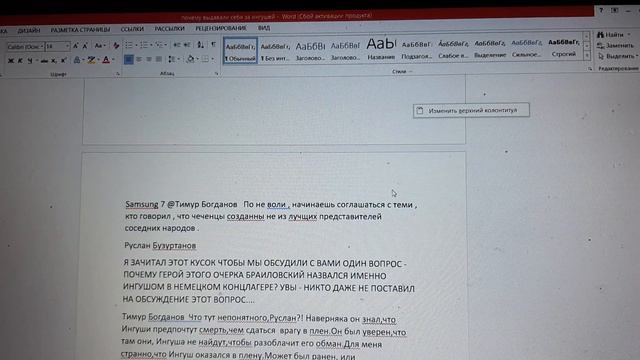
Task: Decrease font size with the small A icon
Action: [x=85, y=46]
